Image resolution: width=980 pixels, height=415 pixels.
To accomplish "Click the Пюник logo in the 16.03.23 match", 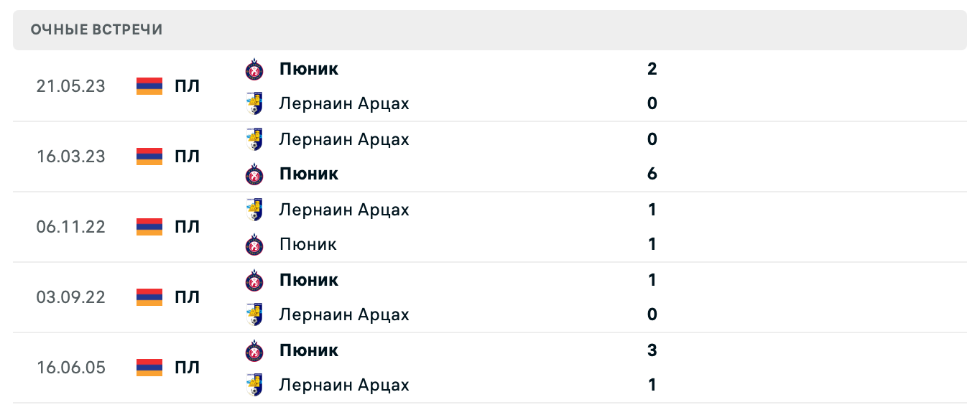I will (255, 173).
